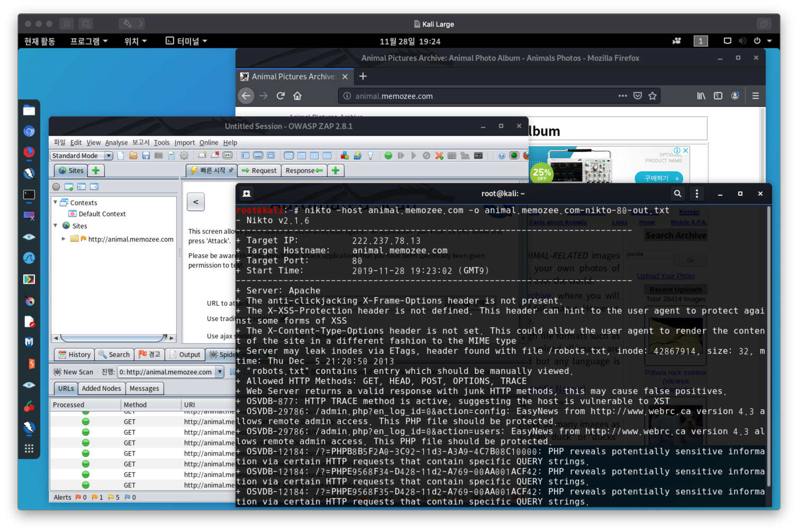Open the 보고서 menu in ZAP
Image resolution: width=798 pixels, height=532 pixels.
[x=141, y=142]
